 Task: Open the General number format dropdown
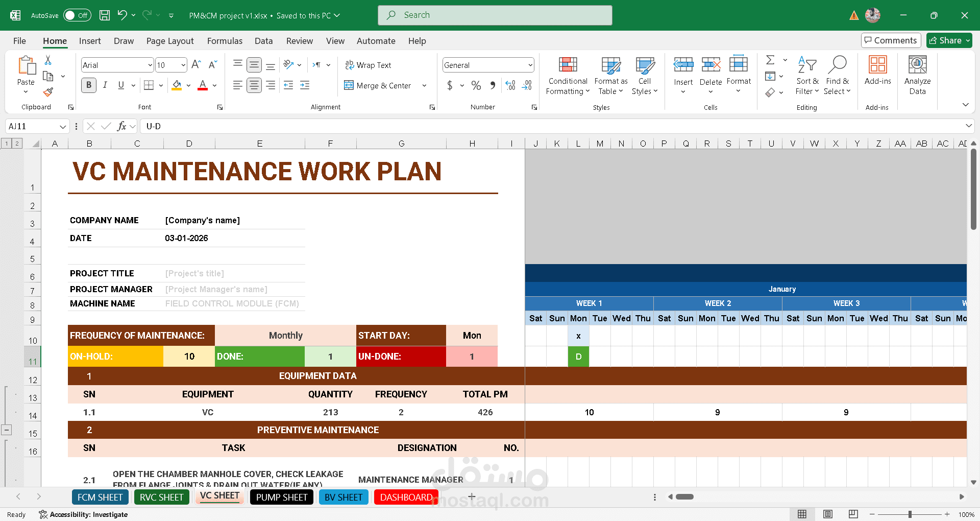(530, 65)
